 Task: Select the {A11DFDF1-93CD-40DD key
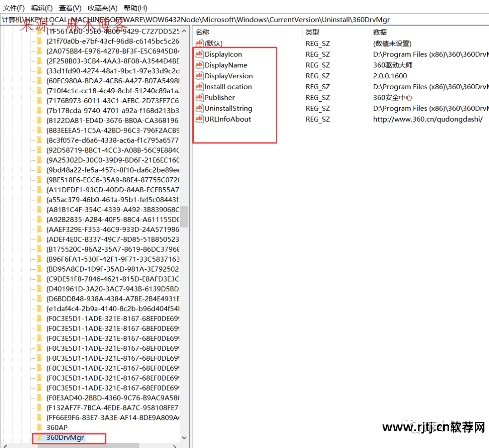tap(113, 190)
